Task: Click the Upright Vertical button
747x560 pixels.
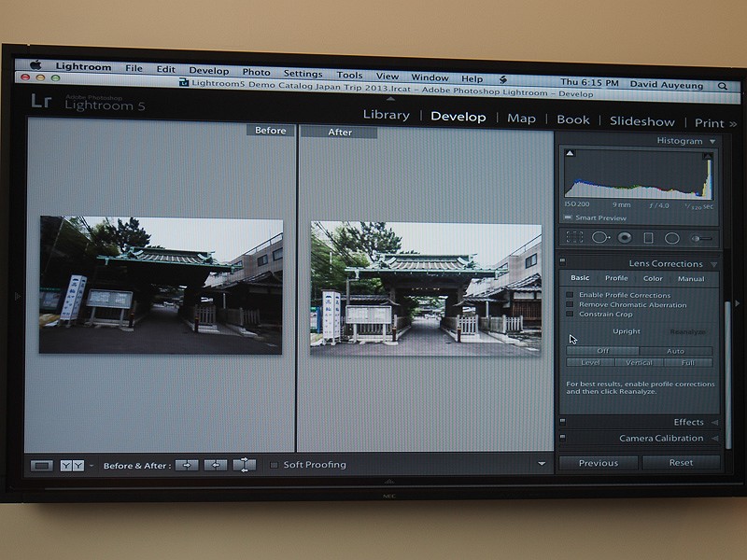Action: [639, 363]
